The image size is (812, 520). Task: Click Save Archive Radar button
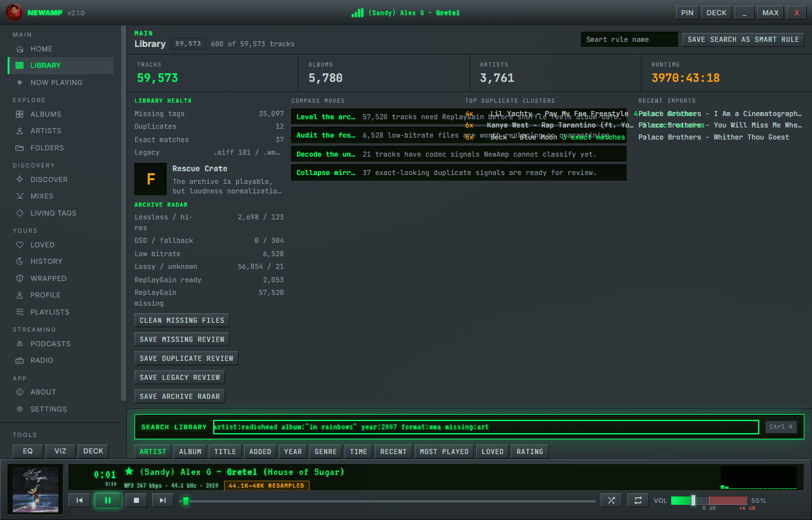point(180,396)
